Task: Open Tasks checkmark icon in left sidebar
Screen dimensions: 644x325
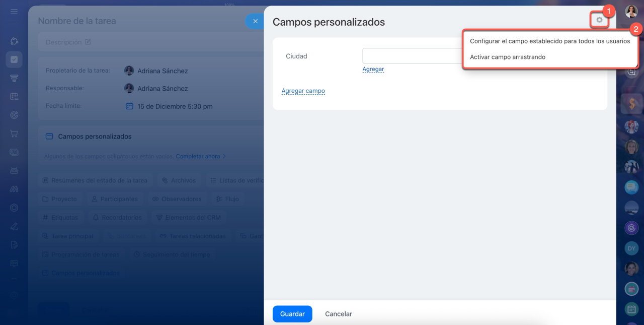Action: [x=14, y=59]
